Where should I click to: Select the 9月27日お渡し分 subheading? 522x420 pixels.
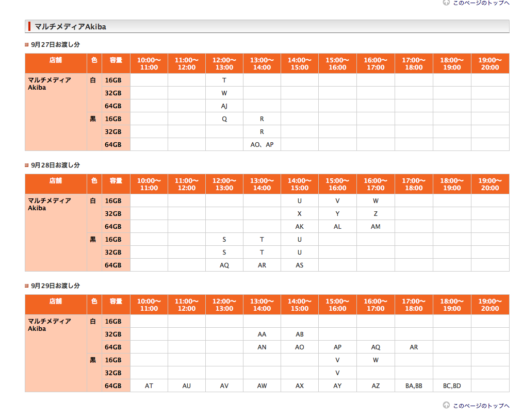(55, 44)
